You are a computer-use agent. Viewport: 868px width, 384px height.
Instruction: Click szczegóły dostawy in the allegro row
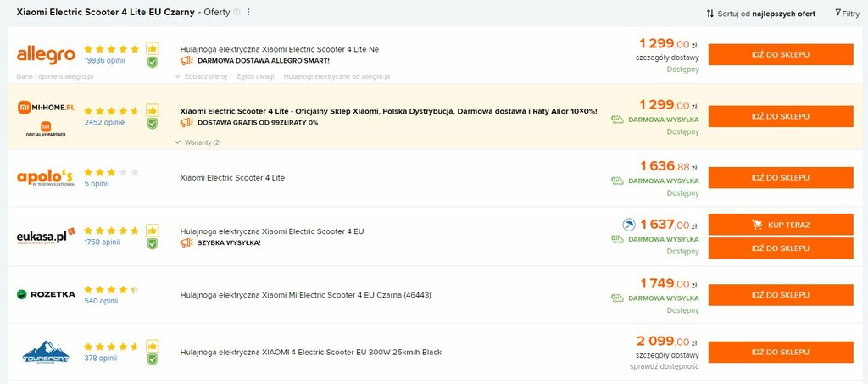668,57
